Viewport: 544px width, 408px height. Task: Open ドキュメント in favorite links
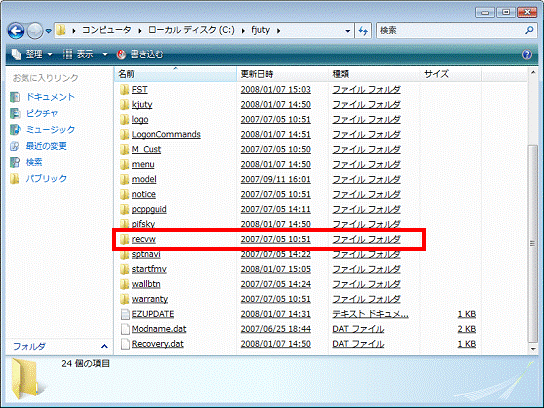coord(50,97)
